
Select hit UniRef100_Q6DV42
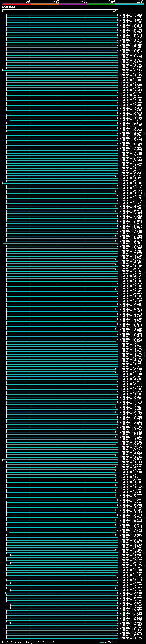coord(131,95)
